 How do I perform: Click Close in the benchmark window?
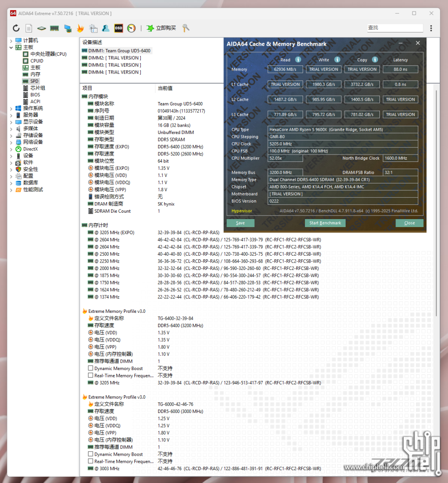409,223
